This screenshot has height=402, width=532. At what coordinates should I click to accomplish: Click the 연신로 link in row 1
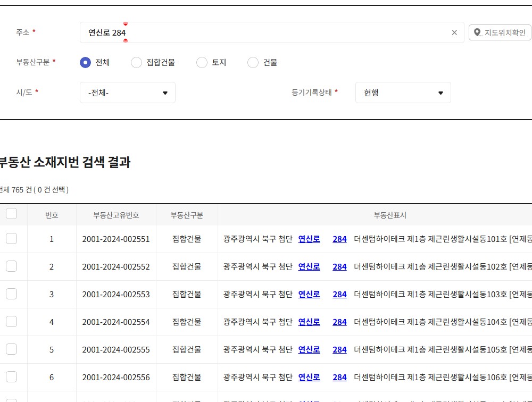click(x=309, y=239)
